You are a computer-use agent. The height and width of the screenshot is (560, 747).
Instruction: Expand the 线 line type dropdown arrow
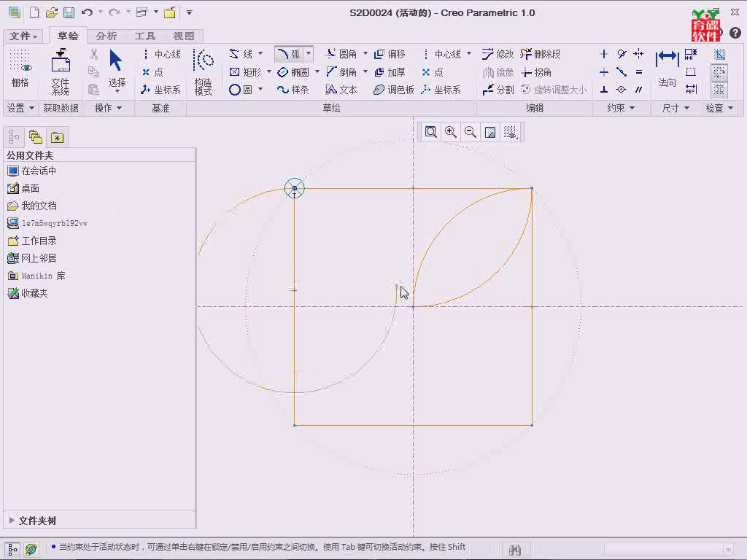[260, 53]
